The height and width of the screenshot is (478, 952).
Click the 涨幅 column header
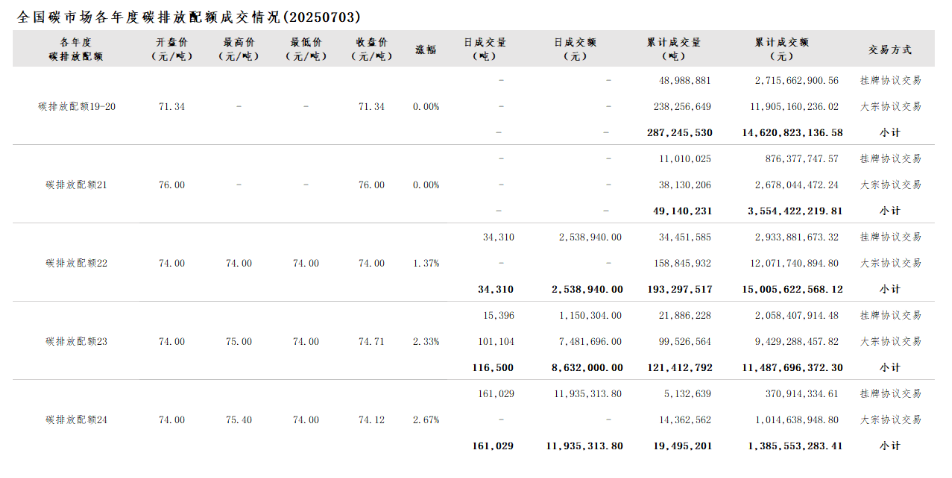click(x=426, y=49)
